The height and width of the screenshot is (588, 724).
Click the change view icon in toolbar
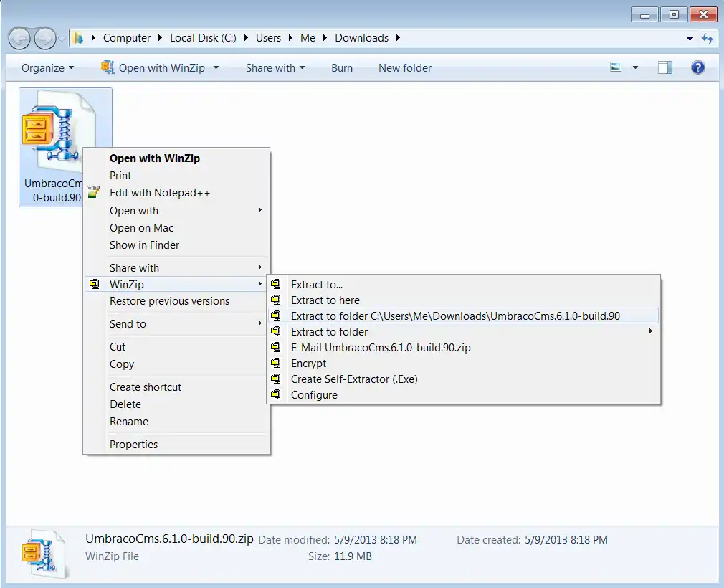tap(616, 67)
